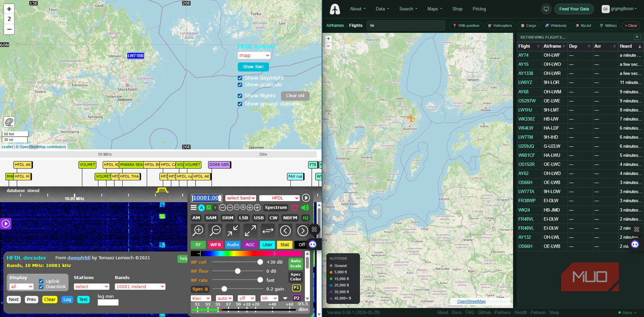This screenshot has width=644, height=317.
Task: Click the airplane logo on the Airframes site
Action: click(x=334, y=9)
